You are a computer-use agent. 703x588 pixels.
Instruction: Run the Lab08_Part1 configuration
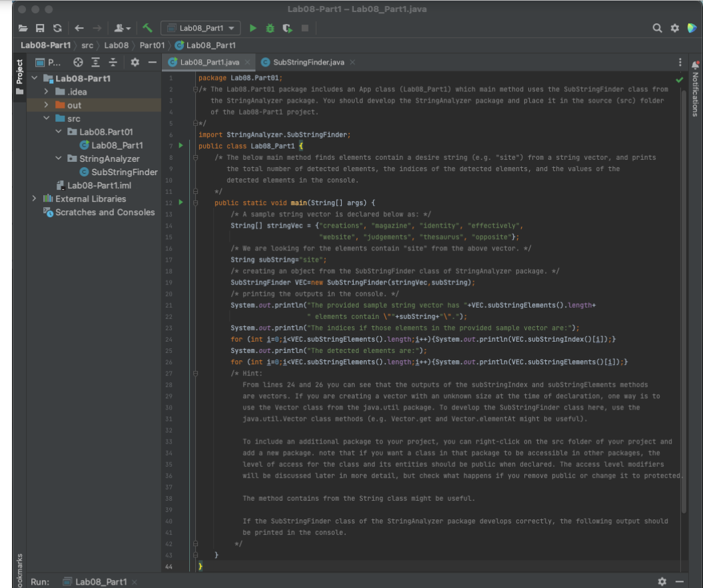[x=253, y=28]
